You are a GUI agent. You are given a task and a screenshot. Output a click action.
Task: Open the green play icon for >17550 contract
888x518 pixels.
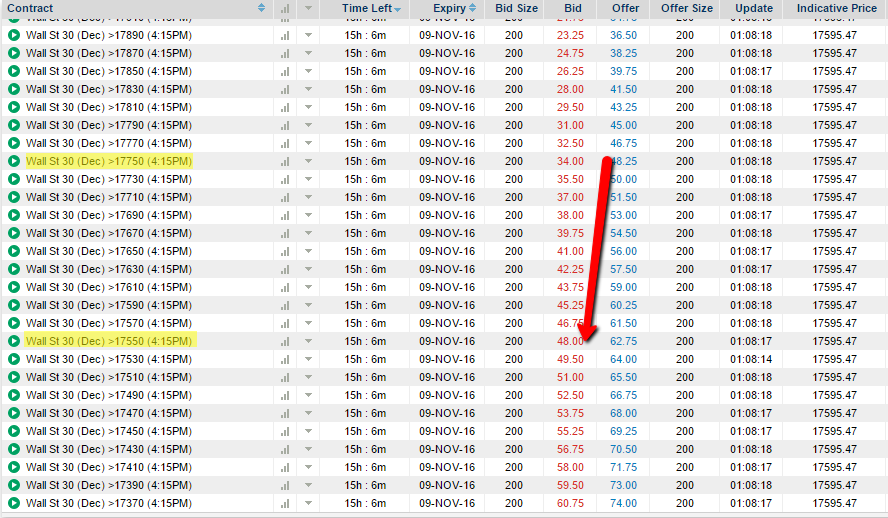(14, 341)
